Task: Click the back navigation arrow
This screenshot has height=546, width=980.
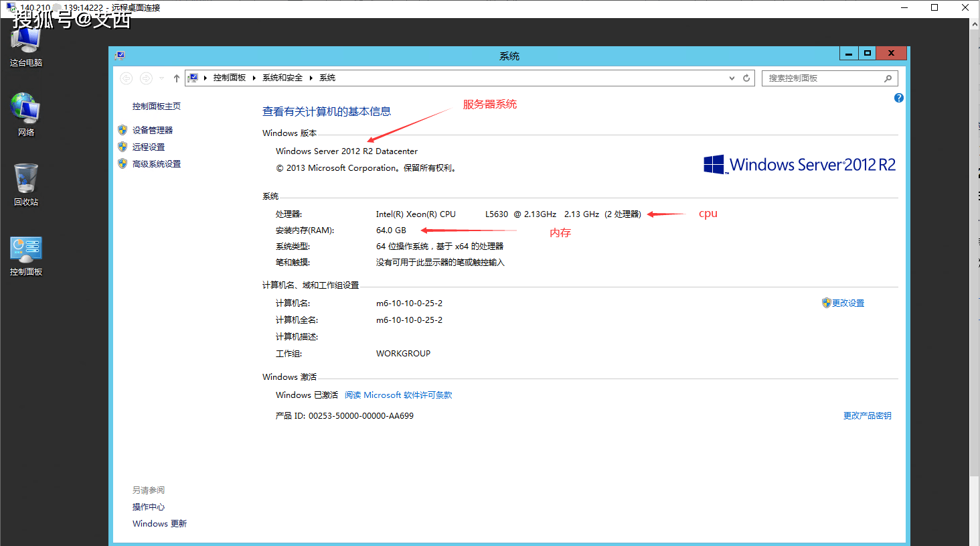Action: [126, 78]
